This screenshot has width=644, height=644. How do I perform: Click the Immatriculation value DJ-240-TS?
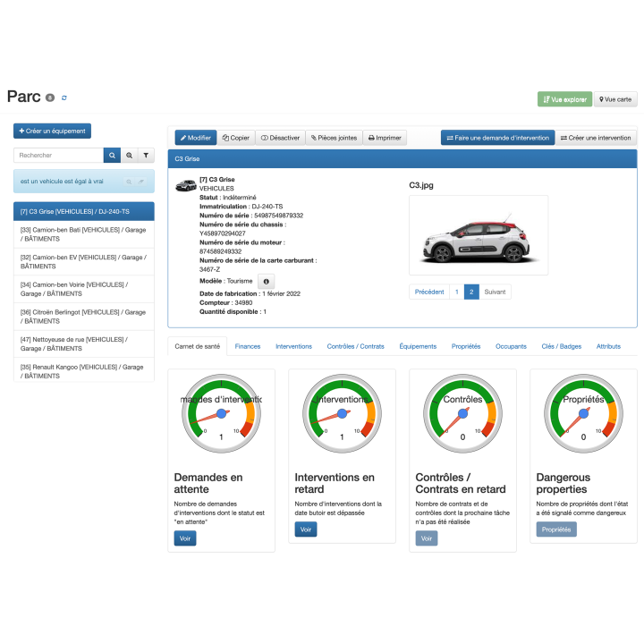tap(267, 207)
